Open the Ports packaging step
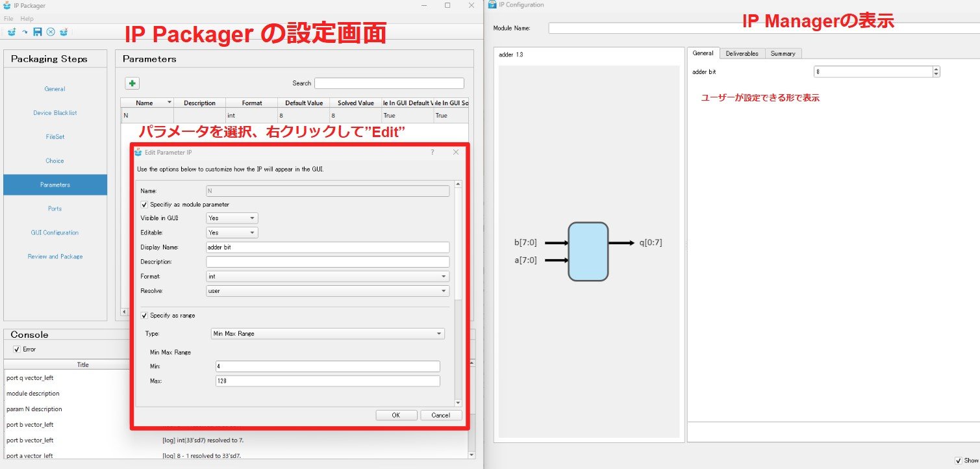 (x=55, y=209)
